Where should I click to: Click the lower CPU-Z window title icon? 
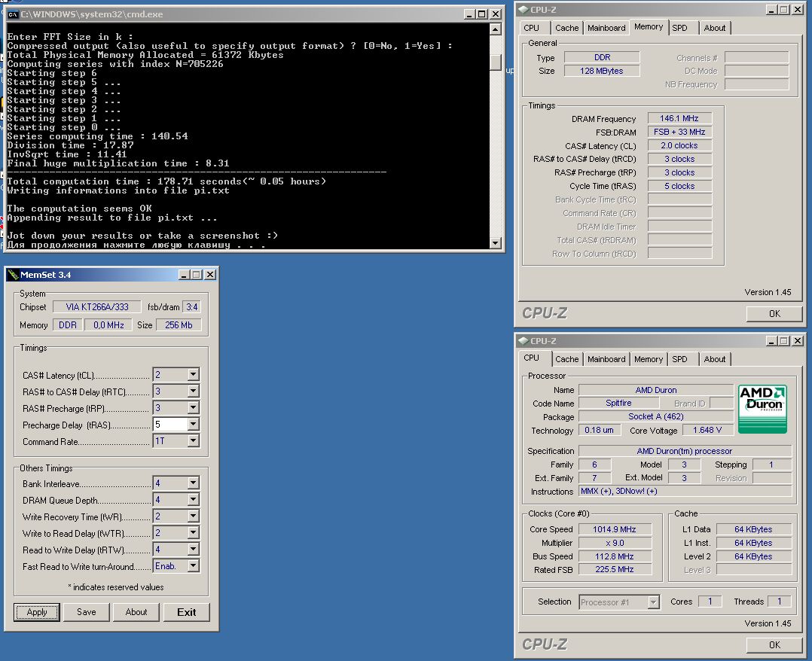point(523,340)
